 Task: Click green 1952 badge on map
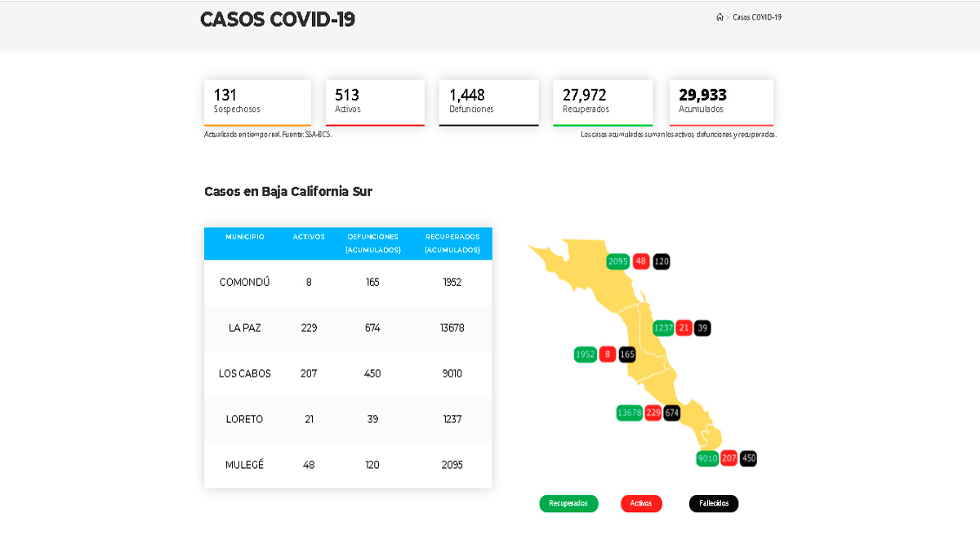point(586,354)
